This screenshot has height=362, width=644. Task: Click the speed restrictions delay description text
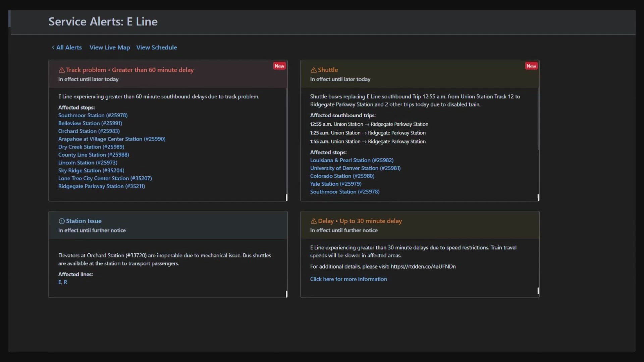tap(413, 252)
